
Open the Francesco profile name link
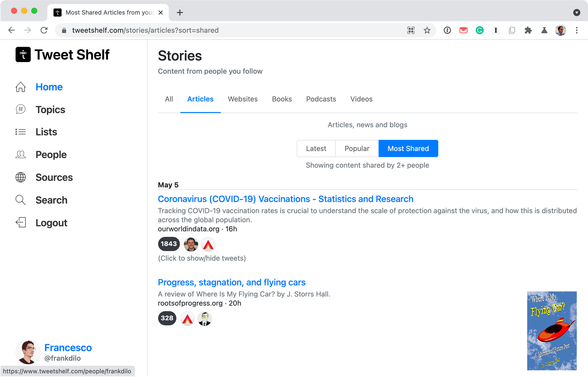[x=68, y=348]
